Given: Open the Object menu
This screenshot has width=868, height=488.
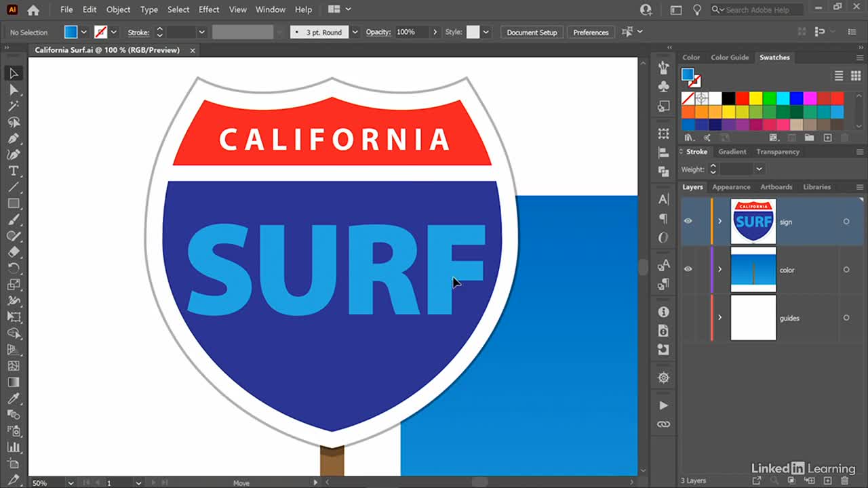Looking at the screenshot, I should (x=118, y=9).
